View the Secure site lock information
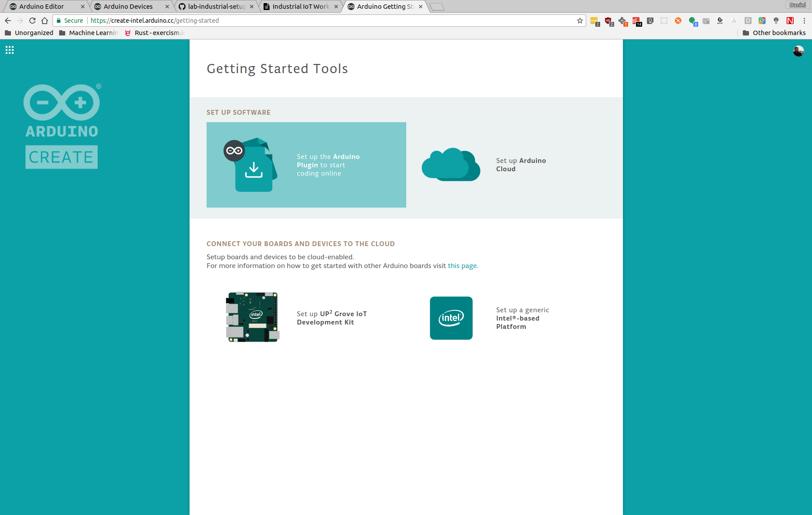This screenshot has height=515, width=812. click(x=70, y=21)
